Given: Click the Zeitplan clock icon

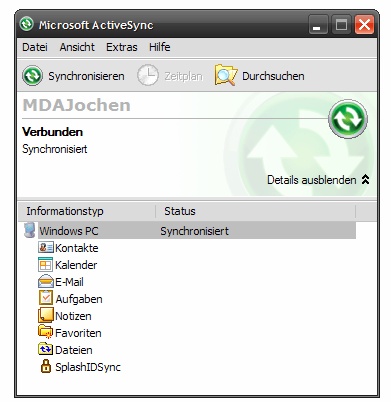Looking at the screenshot, I should click(x=148, y=75).
